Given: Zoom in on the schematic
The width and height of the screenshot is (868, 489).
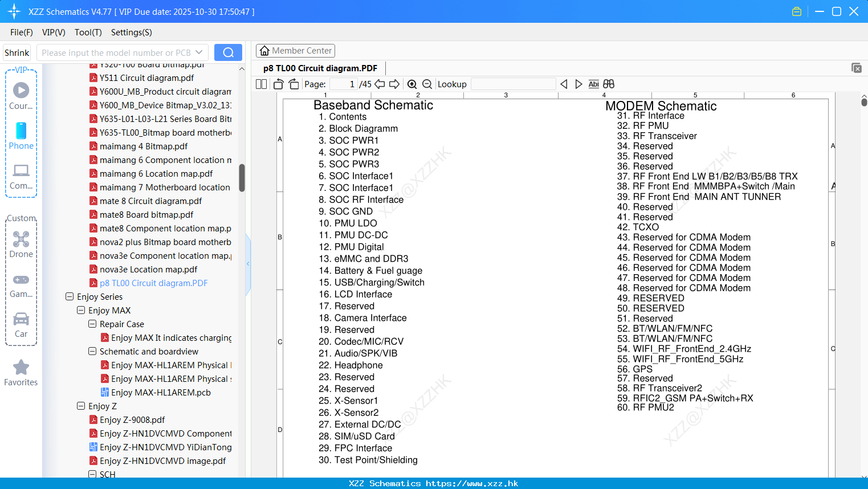Looking at the screenshot, I should click(x=412, y=84).
